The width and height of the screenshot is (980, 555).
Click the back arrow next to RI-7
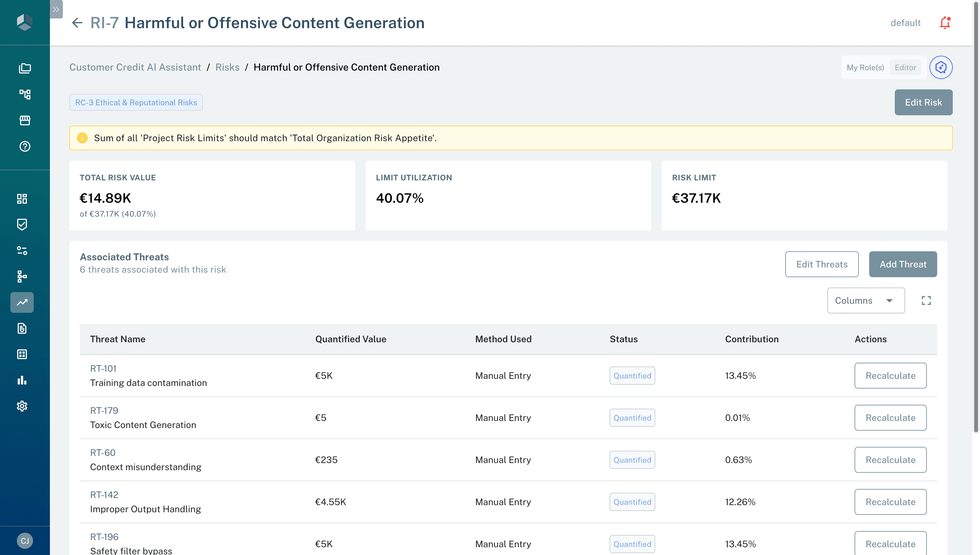tap(77, 23)
